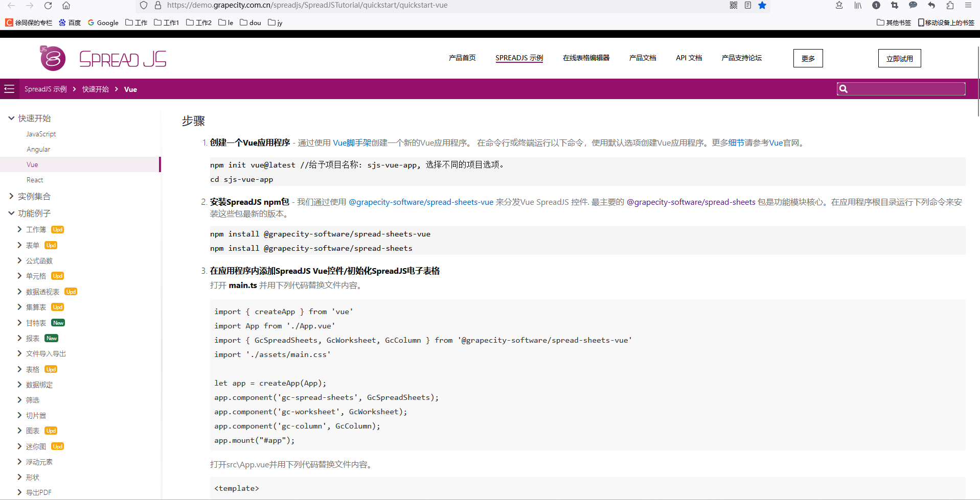Open the dou bookmark folder
Viewport: 980px width, 500px height.
click(x=250, y=22)
